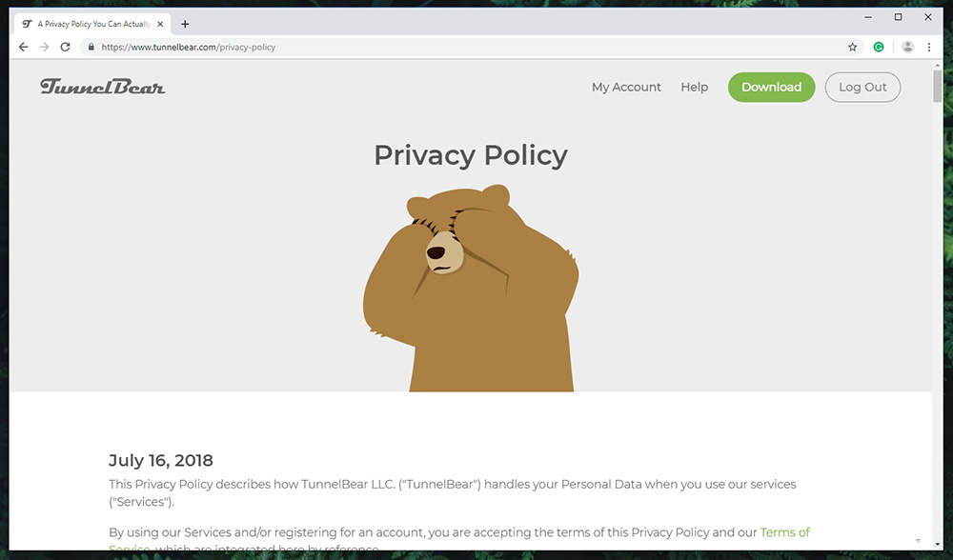This screenshot has height=560, width=953.
Task: Open the Grammarly extension icon
Action: 879,47
